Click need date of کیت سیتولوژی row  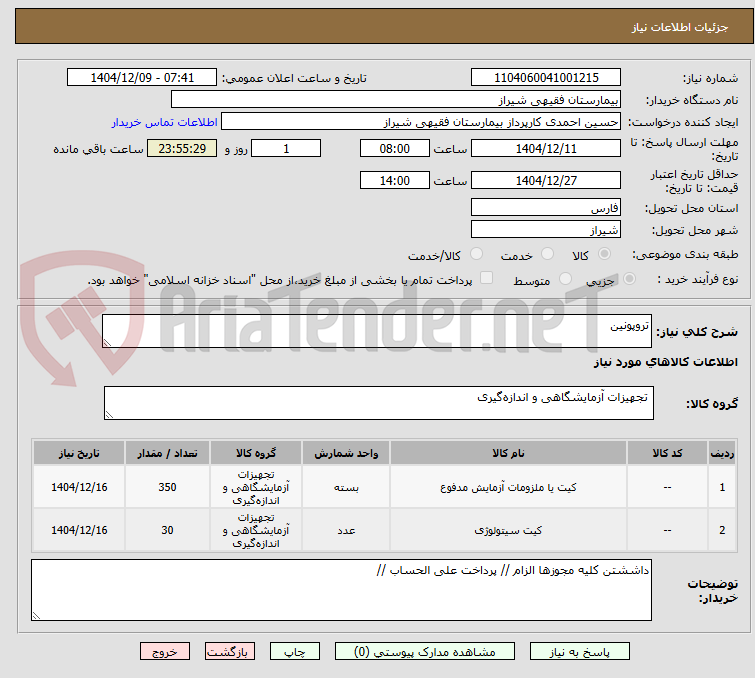(79, 530)
